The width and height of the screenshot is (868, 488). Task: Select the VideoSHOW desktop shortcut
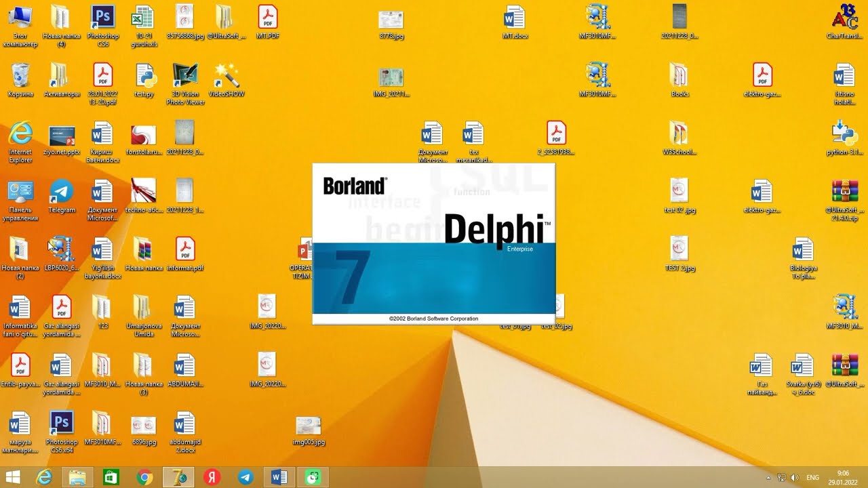click(226, 80)
